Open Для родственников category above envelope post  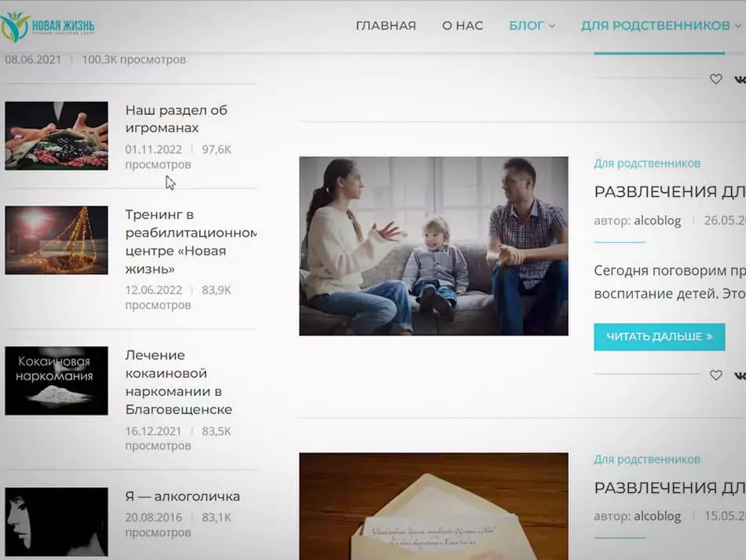646,459
